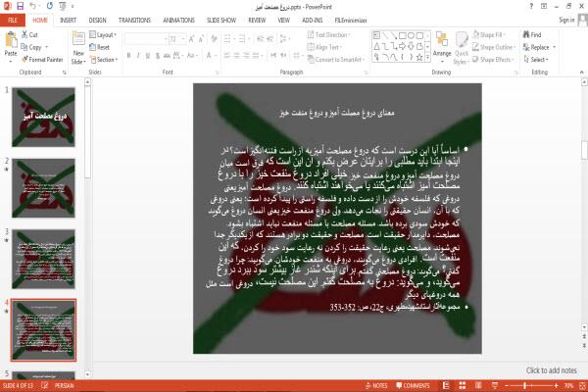Insert a New Slide

[78, 47]
